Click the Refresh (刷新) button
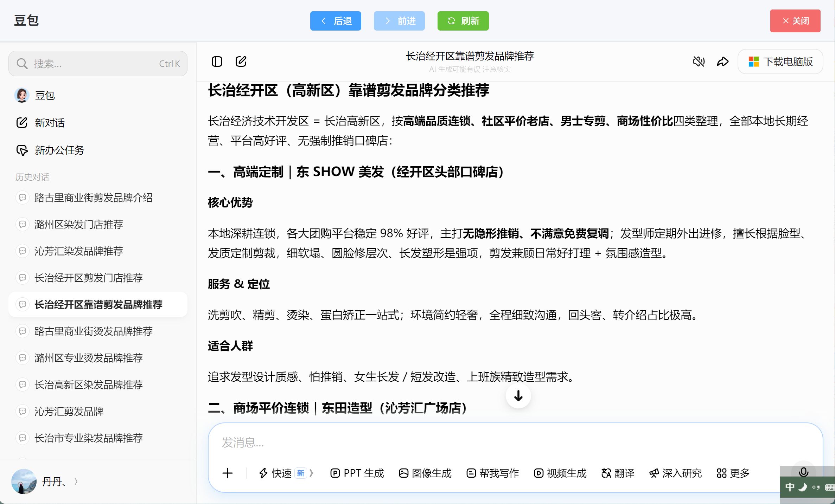The height and width of the screenshot is (504, 835). [x=463, y=21]
